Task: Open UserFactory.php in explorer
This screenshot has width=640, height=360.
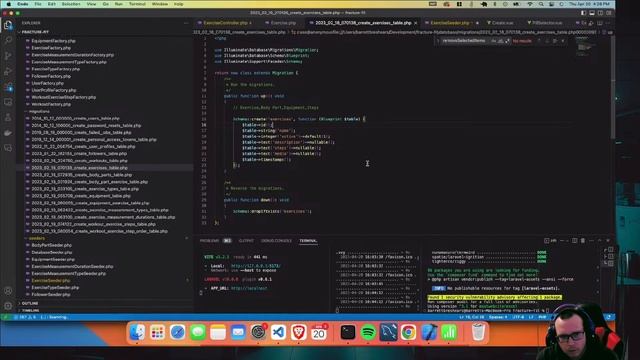Action: (x=47, y=83)
